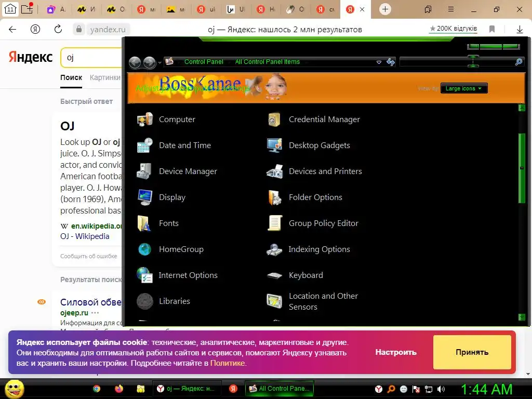Open the View by Large icons dropdown

pyautogui.click(x=463, y=88)
